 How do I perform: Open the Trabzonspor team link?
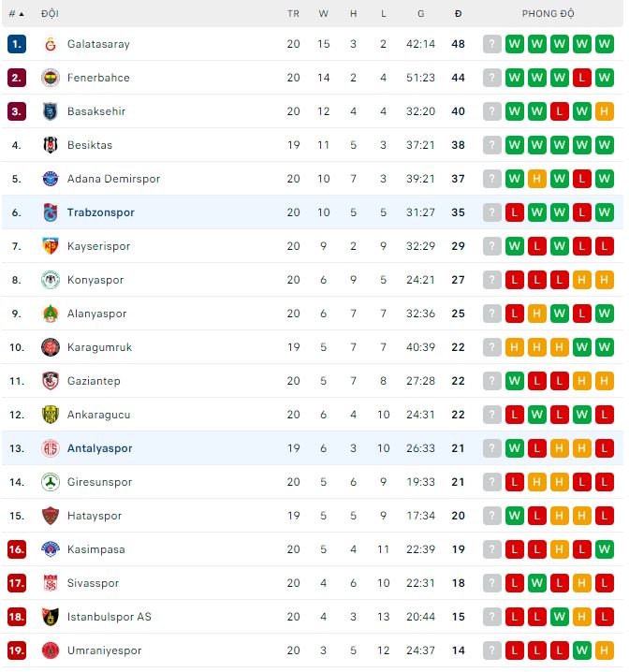(x=100, y=212)
